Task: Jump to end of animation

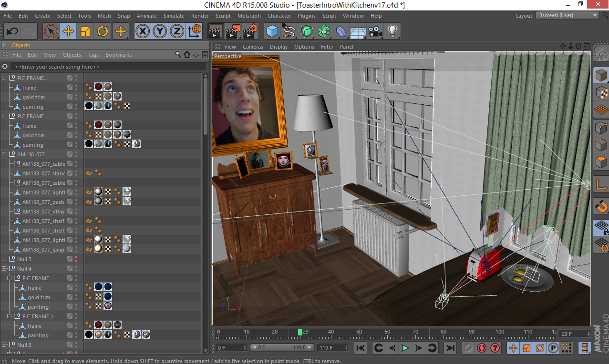Action: coord(450,348)
